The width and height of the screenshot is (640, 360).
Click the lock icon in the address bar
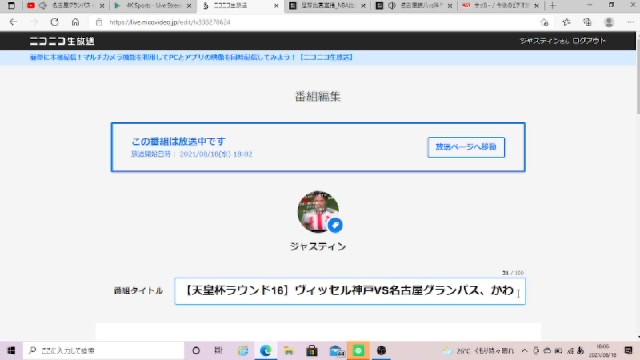99,22
